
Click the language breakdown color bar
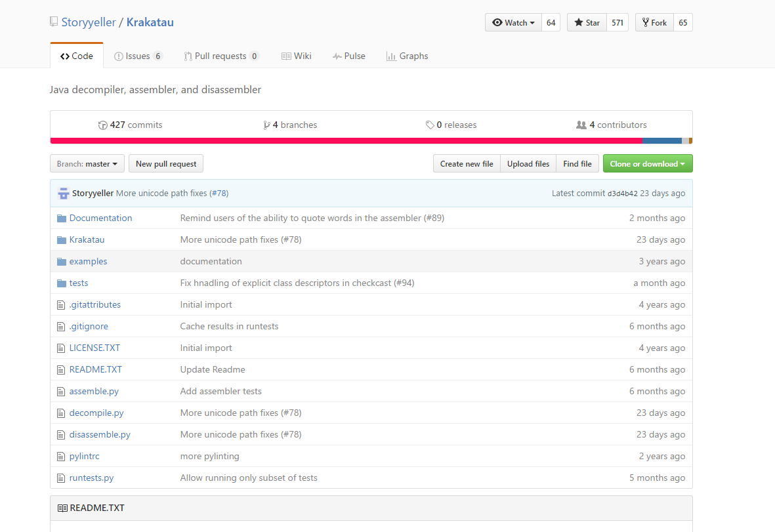pyautogui.click(x=371, y=141)
